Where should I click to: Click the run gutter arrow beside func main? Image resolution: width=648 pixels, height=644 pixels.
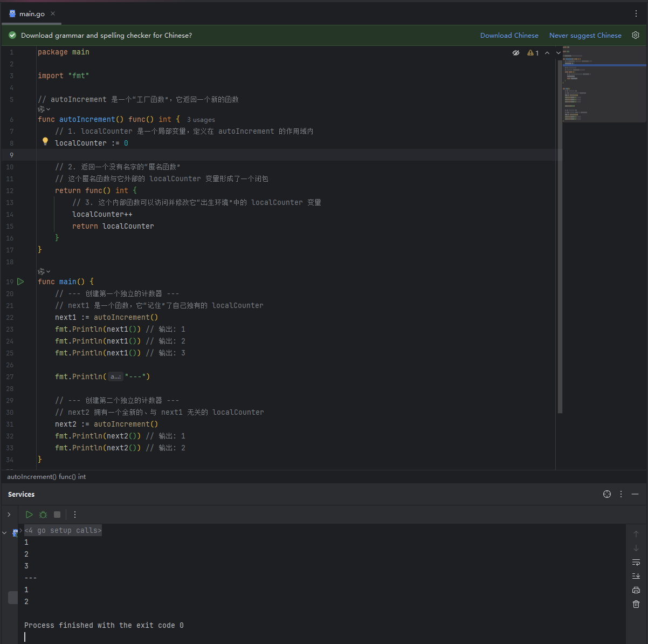click(20, 282)
